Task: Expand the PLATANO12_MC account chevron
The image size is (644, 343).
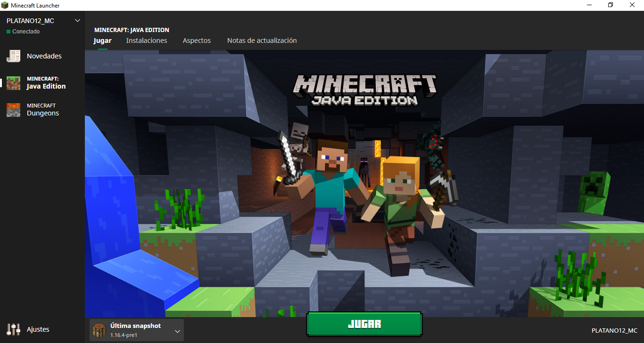Action: pyautogui.click(x=78, y=21)
